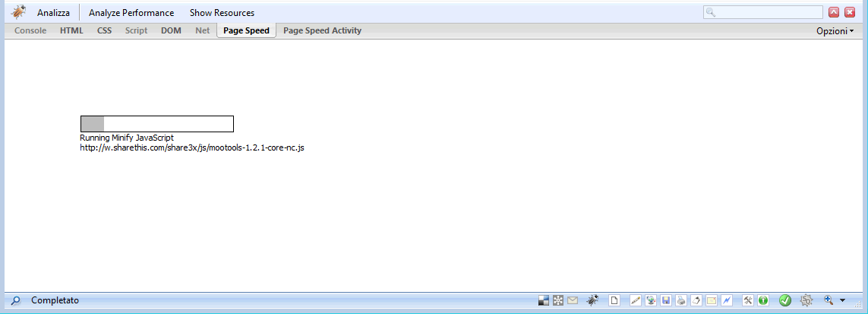868x314 pixels.
Task: Select the Net tab
Action: click(x=203, y=30)
